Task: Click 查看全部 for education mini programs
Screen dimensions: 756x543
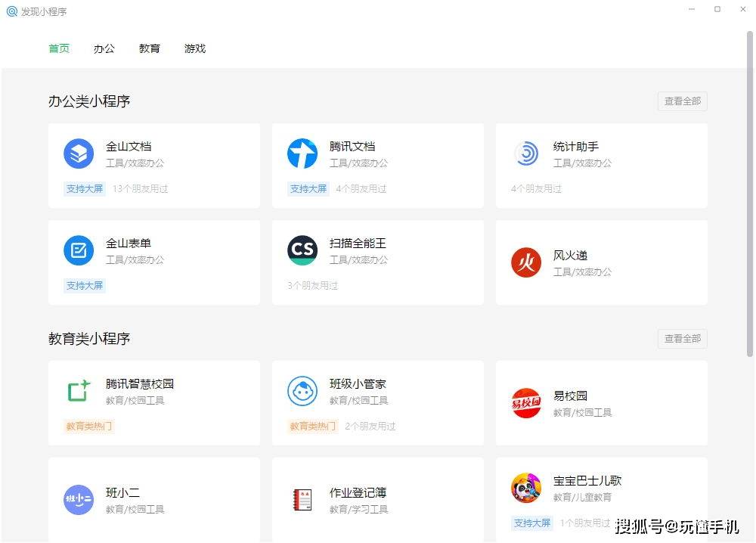Action: (x=681, y=338)
